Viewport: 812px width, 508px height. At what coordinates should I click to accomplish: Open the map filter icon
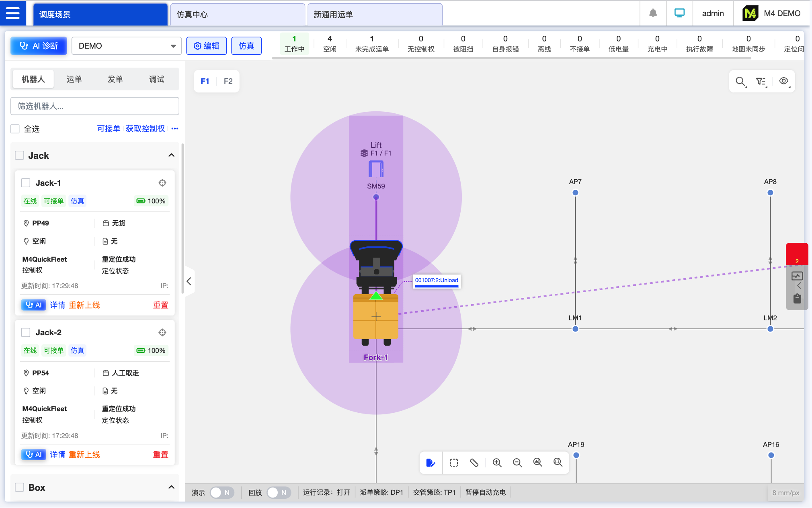(761, 81)
